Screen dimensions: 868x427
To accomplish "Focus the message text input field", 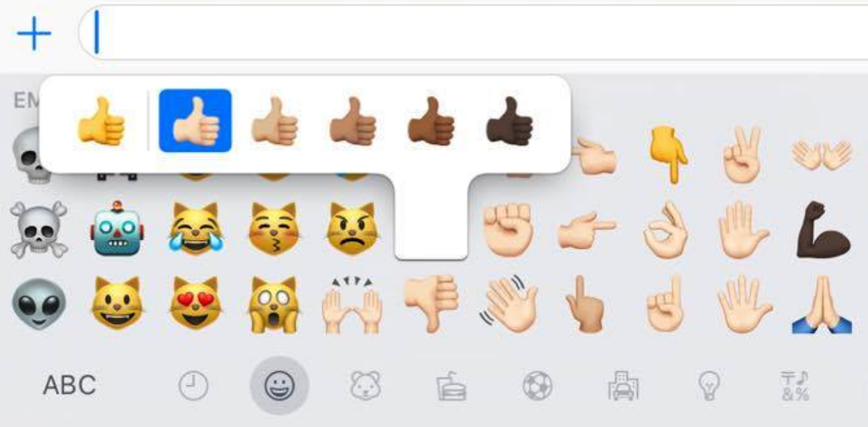I will pos(473,32).
